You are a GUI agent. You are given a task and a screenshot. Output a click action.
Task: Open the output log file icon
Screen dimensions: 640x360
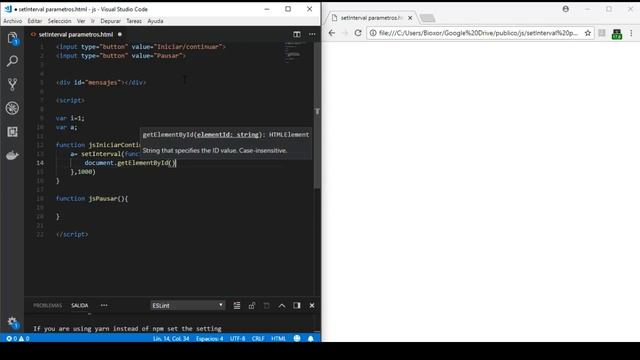coord(267,305)
